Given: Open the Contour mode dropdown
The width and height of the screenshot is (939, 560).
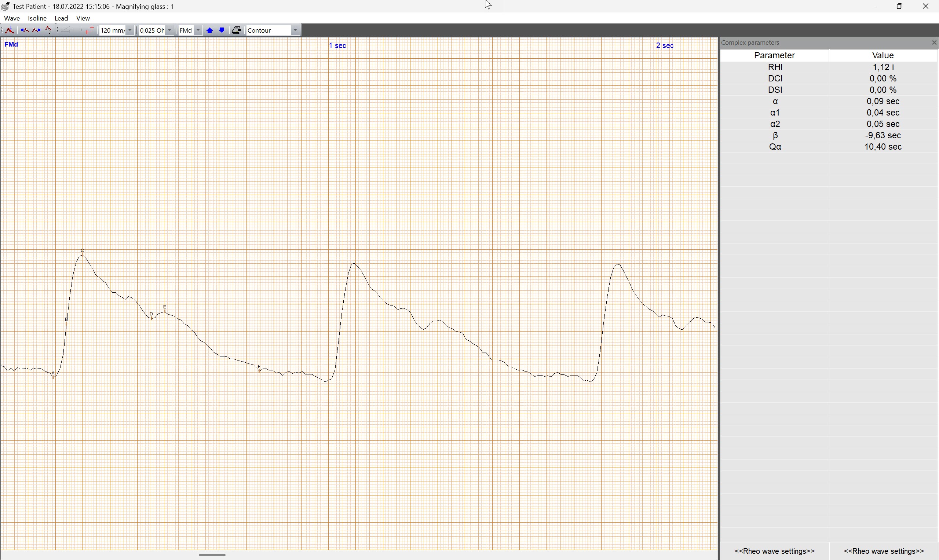Looking at the screenshot, I should click(295, 30).
